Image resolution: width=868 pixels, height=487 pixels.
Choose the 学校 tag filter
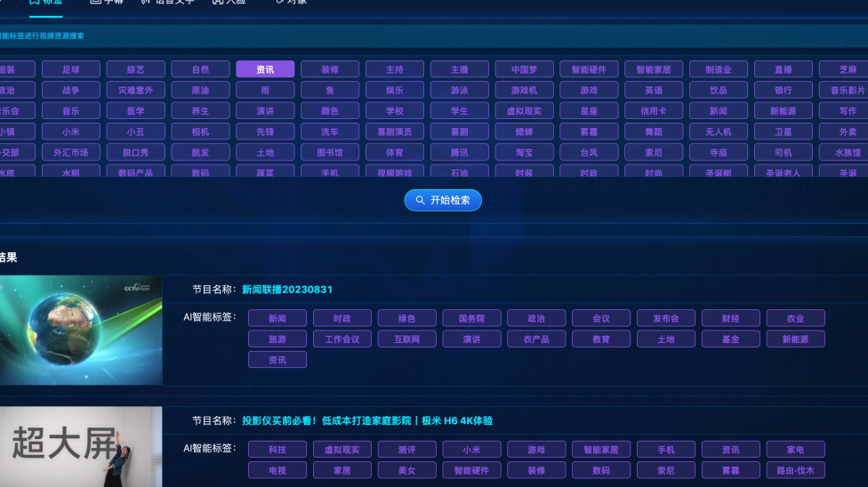pyautogui.click(x=395, y=111)
